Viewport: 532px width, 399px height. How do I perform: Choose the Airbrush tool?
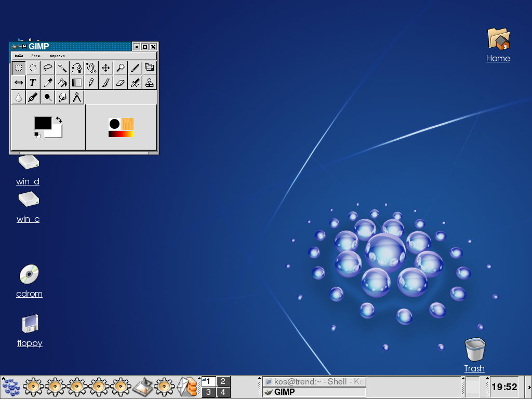[135, 83]
